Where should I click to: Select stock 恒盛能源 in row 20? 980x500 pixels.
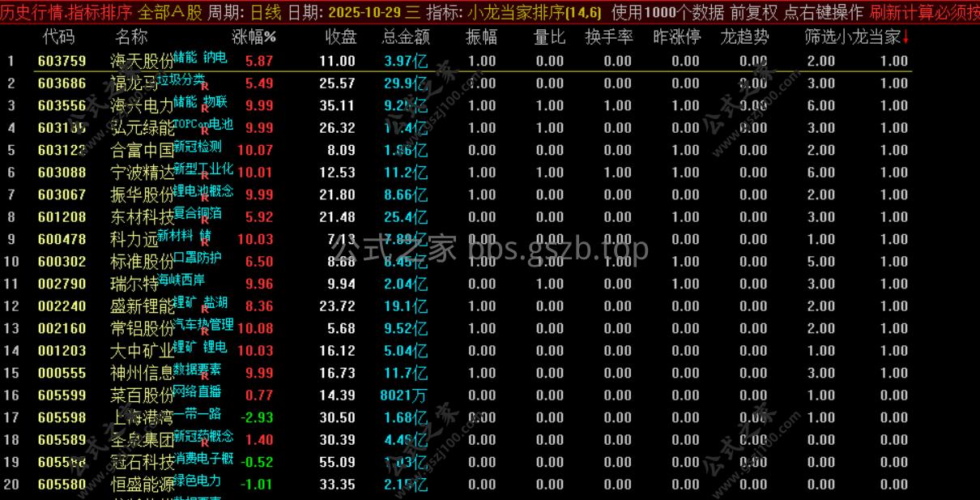click(143, 485)
